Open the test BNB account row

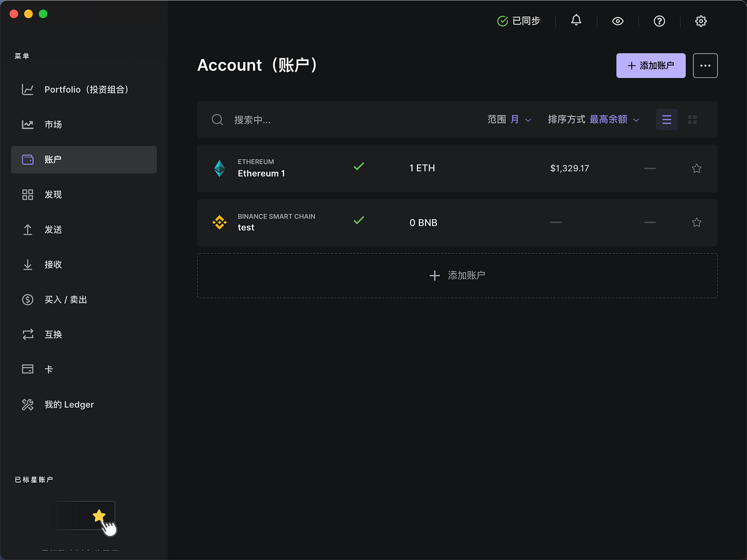pyautogui.click(x=457, y=223)
